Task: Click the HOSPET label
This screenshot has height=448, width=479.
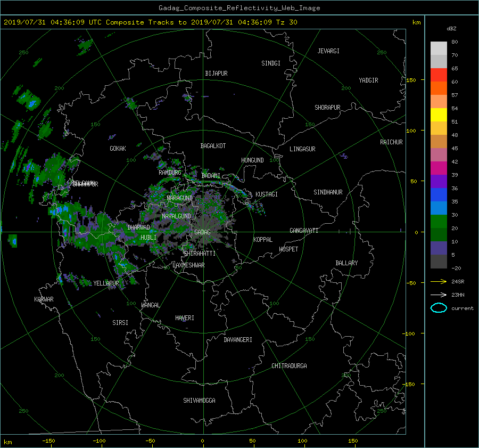Action: coord(288,249)
